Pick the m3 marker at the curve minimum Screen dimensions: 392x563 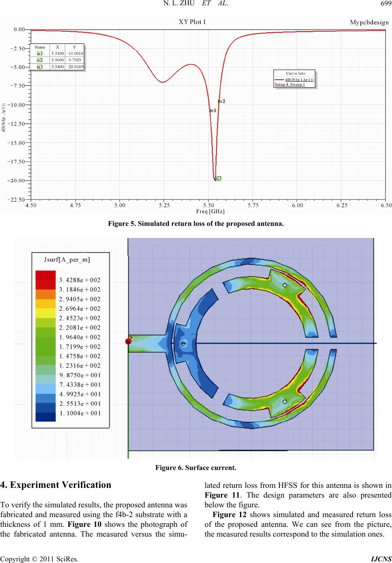click(x=218, y=178)
